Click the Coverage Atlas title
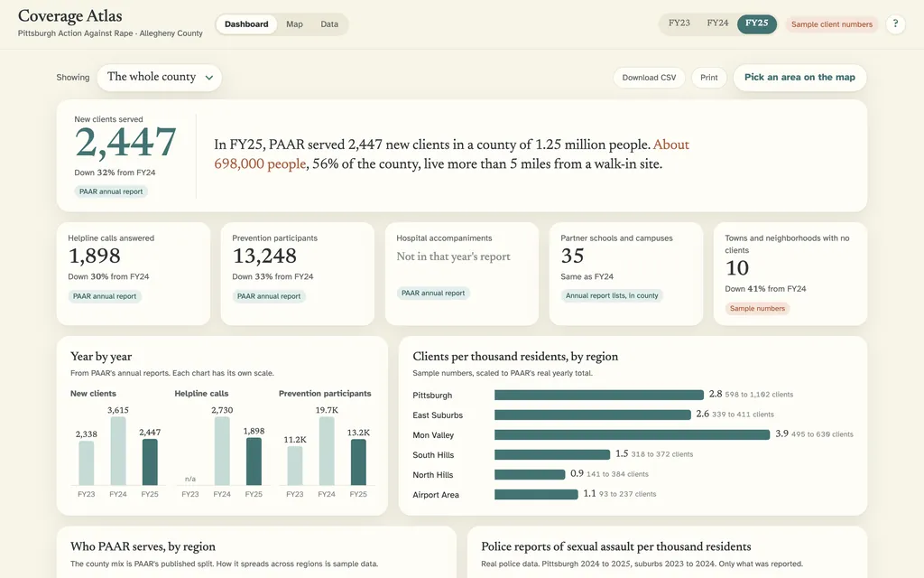This screenshot has width=924, height=578. pyautogui.click(x=70, y=16)
